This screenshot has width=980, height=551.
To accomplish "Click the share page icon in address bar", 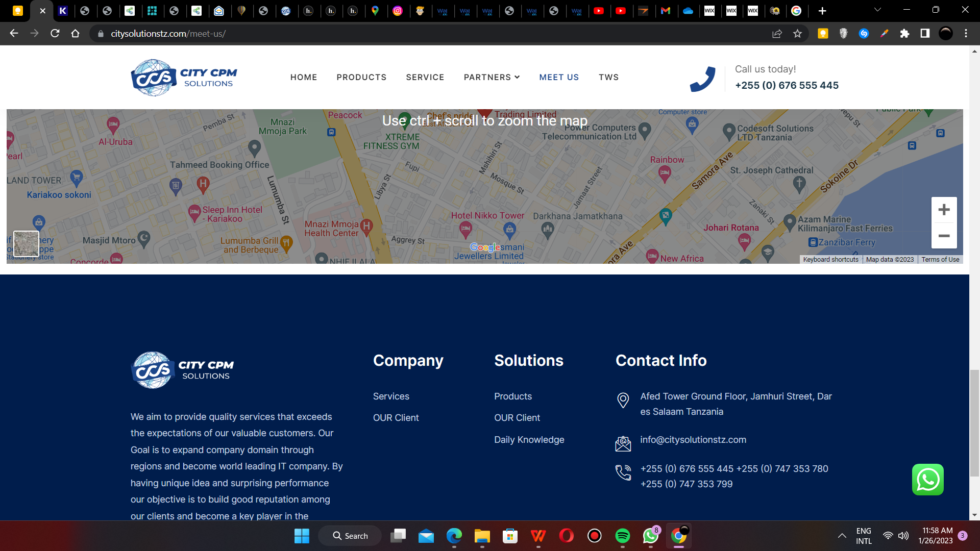I will click(777, 34).
